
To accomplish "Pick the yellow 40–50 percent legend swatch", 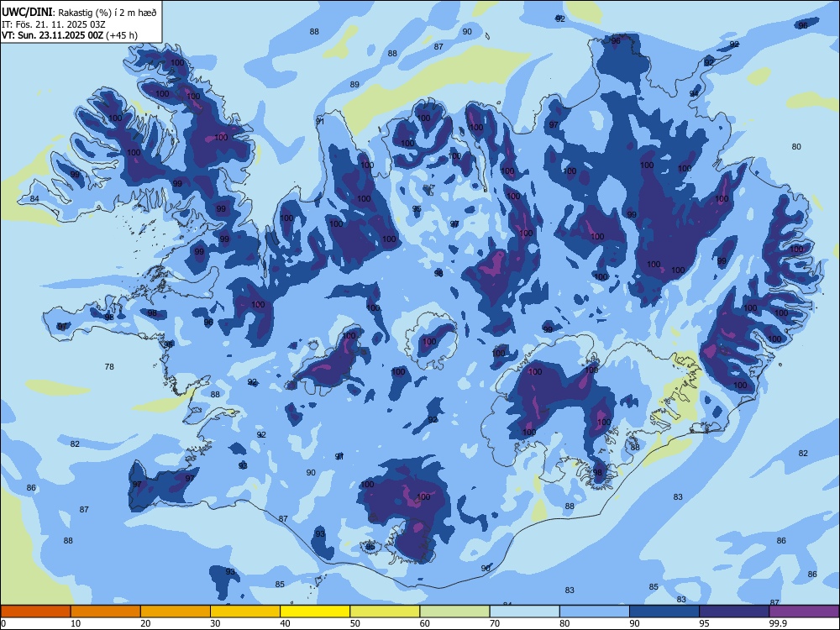I will click(x=315, y=612).
